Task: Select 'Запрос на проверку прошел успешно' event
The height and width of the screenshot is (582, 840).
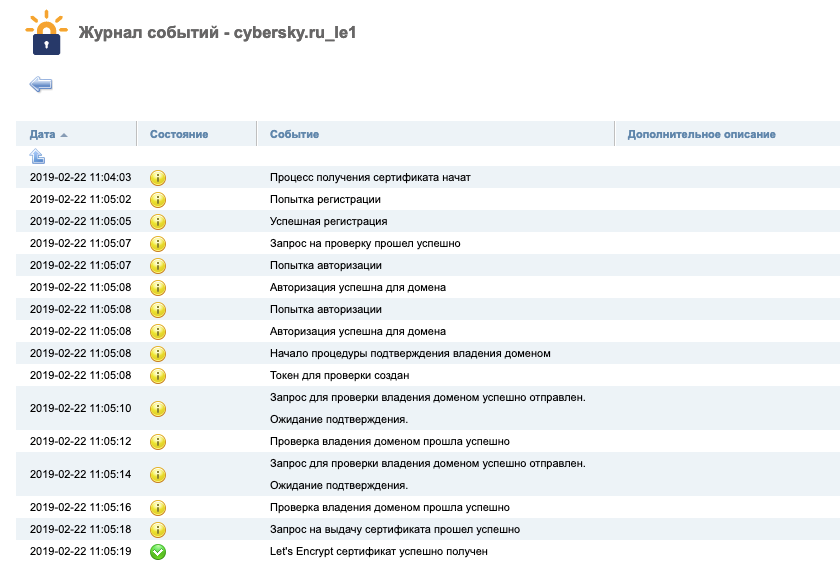Action: coord(365,243)
